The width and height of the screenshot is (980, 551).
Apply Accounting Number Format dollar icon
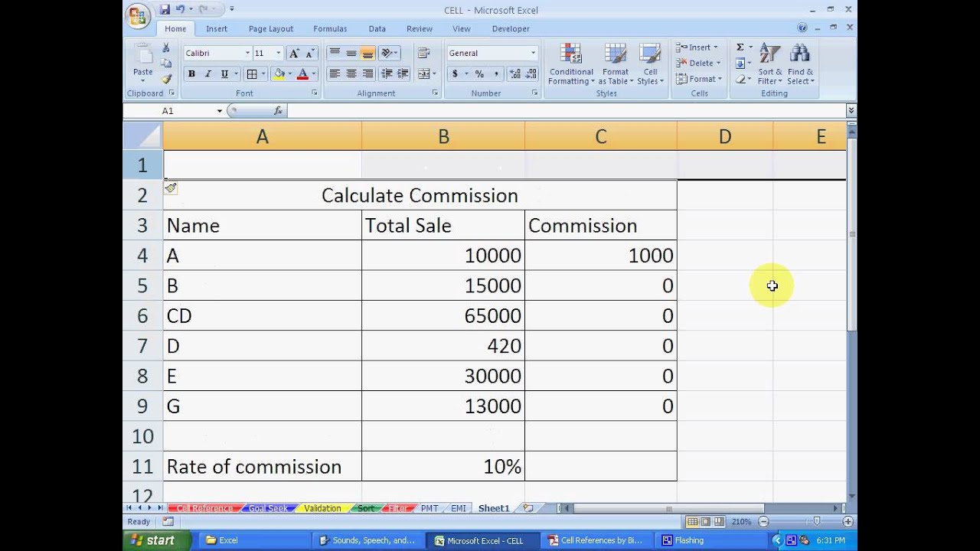[x=455, y=74]
